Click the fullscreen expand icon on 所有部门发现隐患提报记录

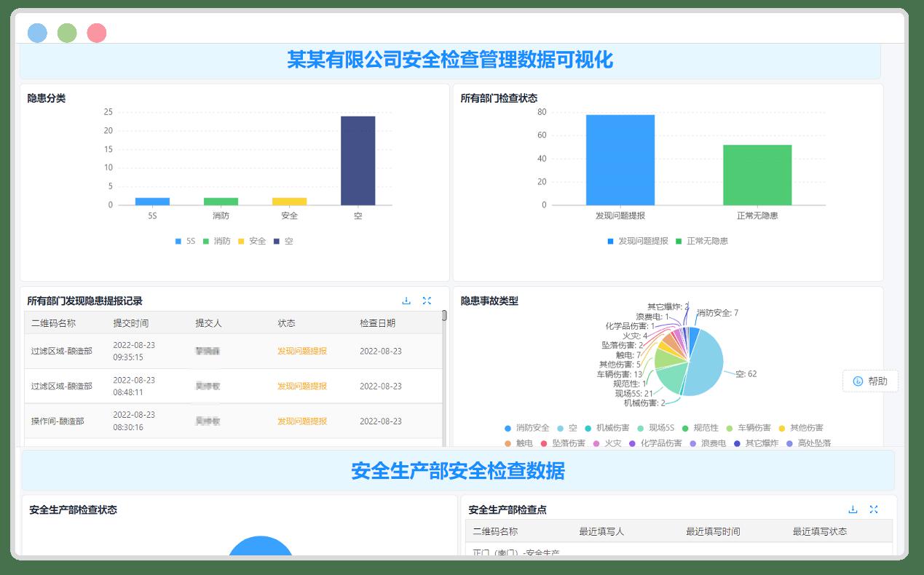pos(427,300)
